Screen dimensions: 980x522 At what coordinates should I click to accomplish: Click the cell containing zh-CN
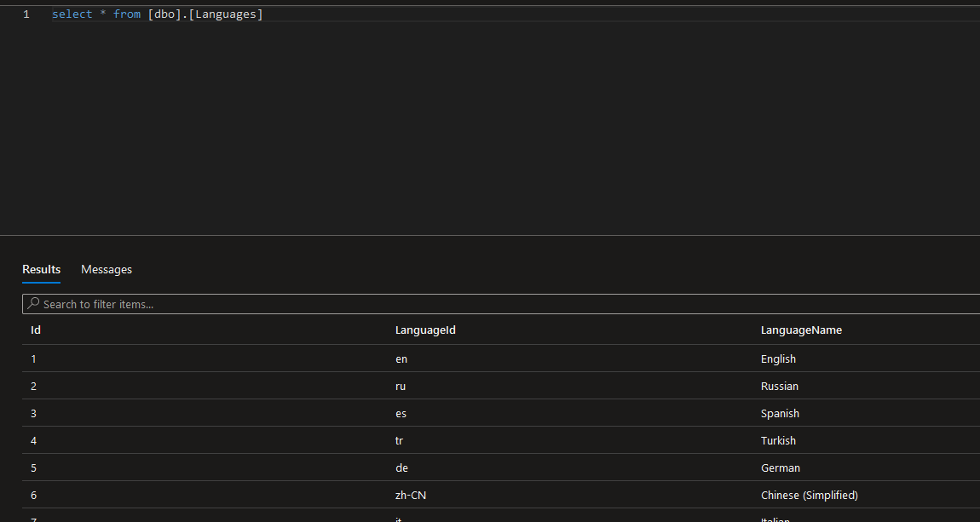pos(410,495)
